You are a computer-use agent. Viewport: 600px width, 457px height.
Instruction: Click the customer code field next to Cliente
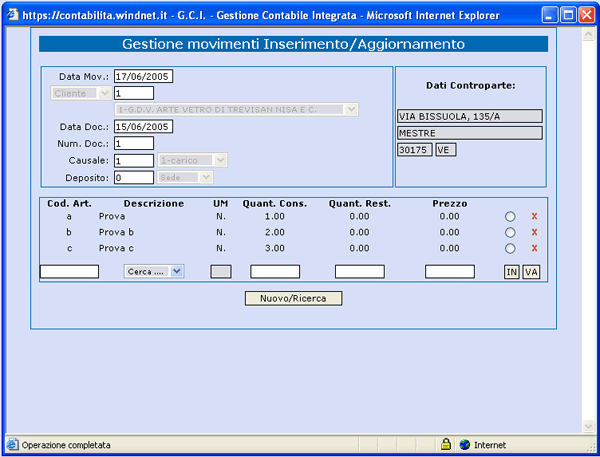click(134, 93)
